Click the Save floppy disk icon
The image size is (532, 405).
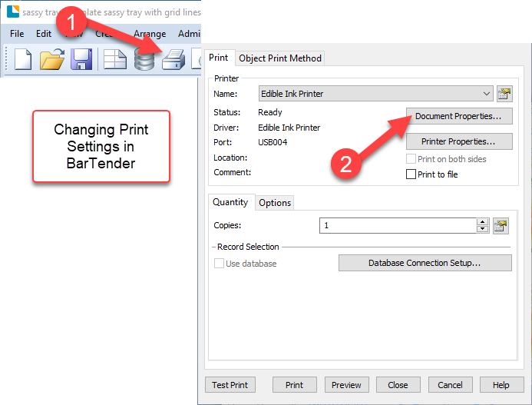click(82, 59)
